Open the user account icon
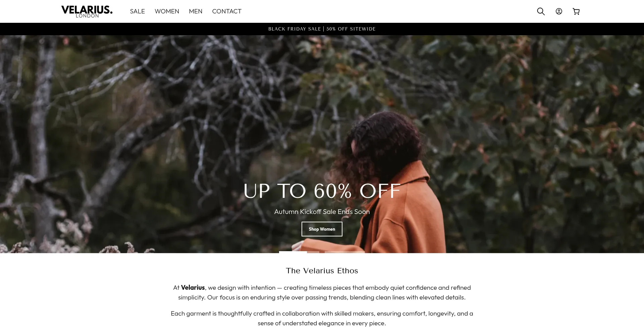 559,11
